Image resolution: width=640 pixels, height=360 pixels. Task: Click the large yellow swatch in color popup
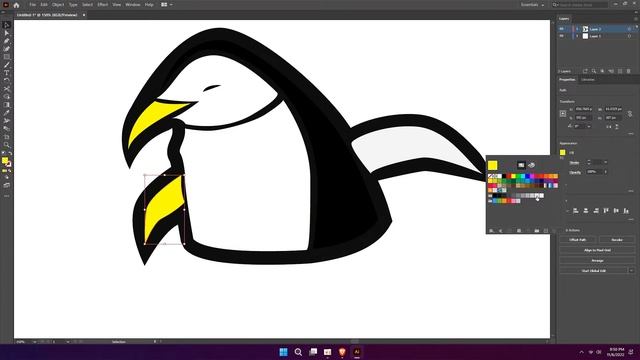[x=493, y=165]
